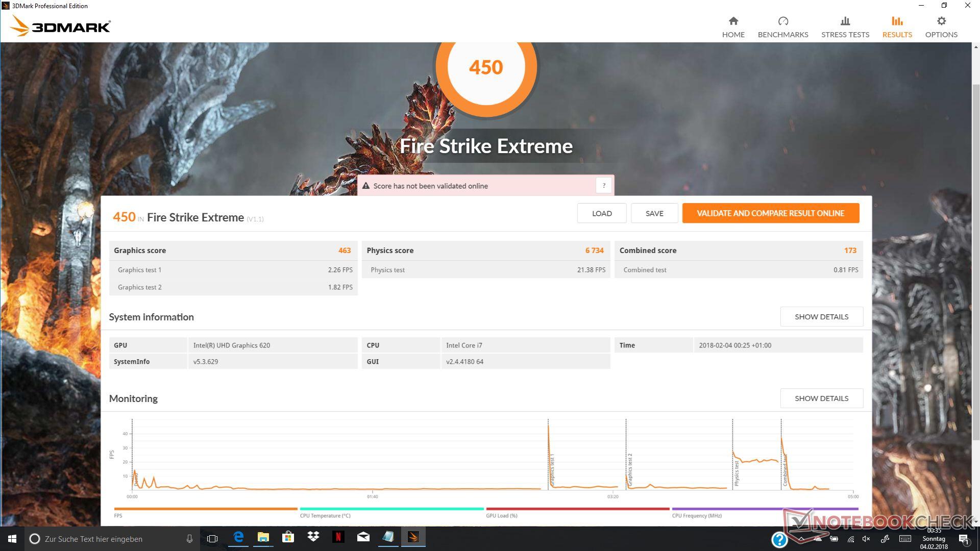Launch Dropbox taskbar icon
This screenshot has height=551, width=980.
(313, 537)
